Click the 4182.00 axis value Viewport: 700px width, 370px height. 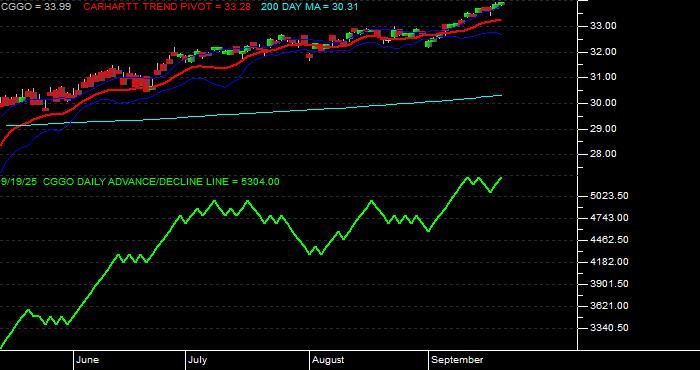[609, 262]
